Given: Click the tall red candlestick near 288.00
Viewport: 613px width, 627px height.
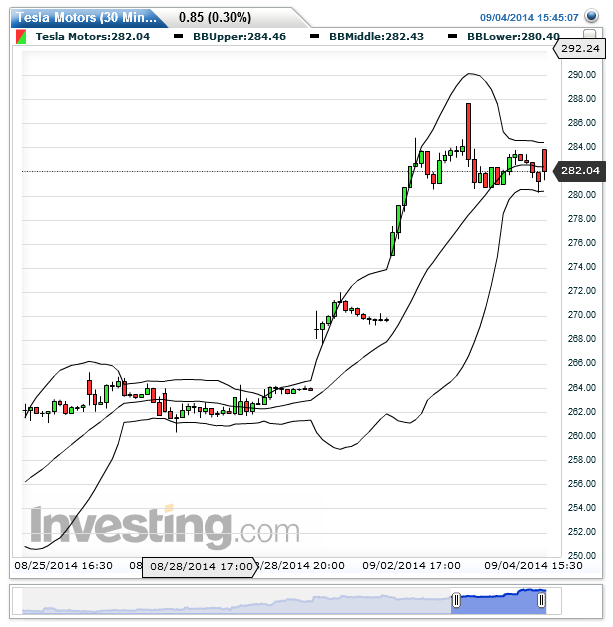Looking at the screenshot, I should [x=468, y=132].
